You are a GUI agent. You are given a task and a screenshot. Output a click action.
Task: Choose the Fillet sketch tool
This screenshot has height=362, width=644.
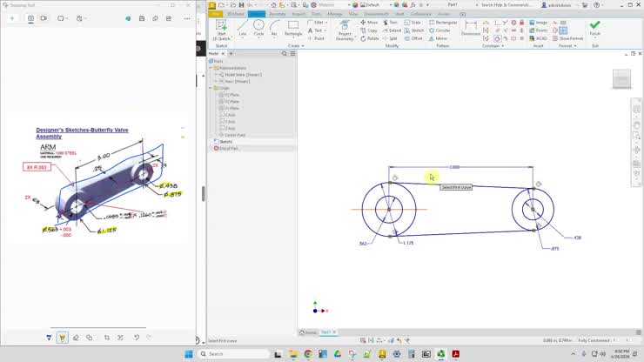click(315, 23)
